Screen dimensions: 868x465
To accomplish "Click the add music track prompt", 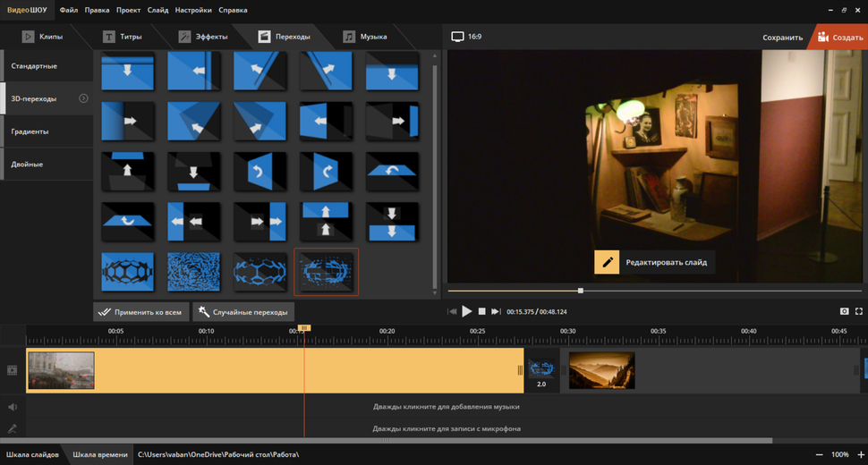I will point(447,406).
